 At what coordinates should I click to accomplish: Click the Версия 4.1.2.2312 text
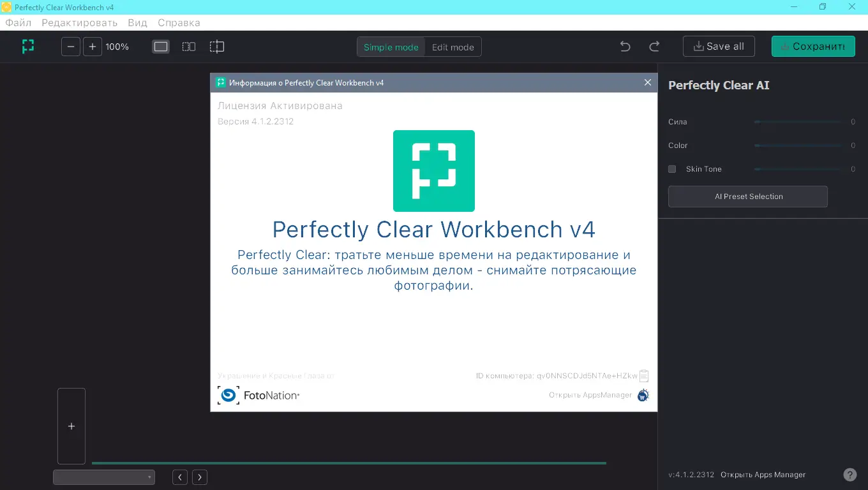(255, 121)
